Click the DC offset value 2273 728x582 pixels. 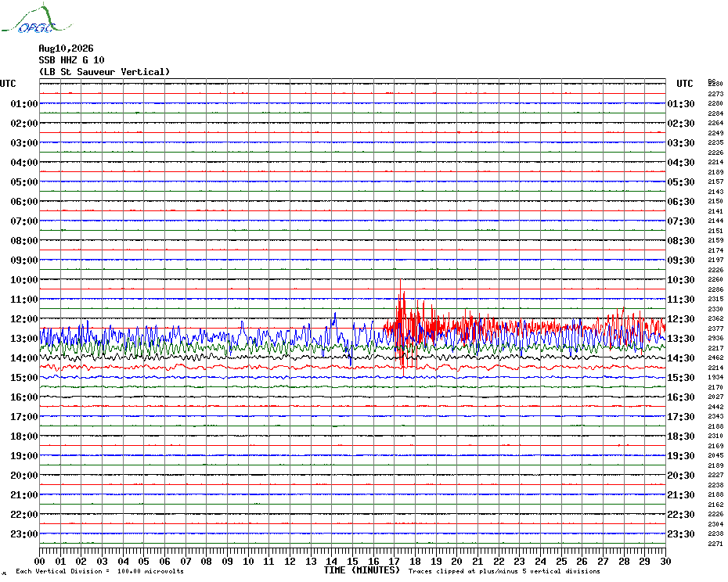tap(715, 94)
